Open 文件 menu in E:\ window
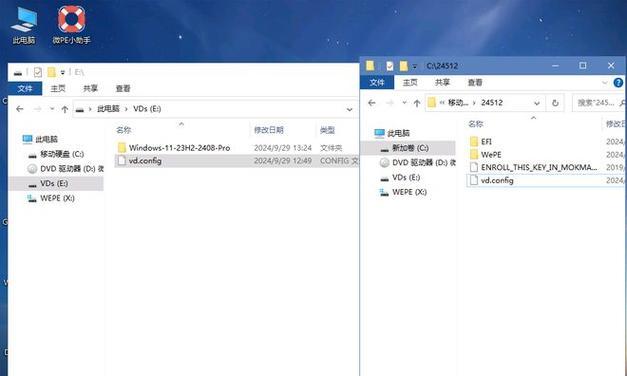627x376 pixels. (25, 88)
